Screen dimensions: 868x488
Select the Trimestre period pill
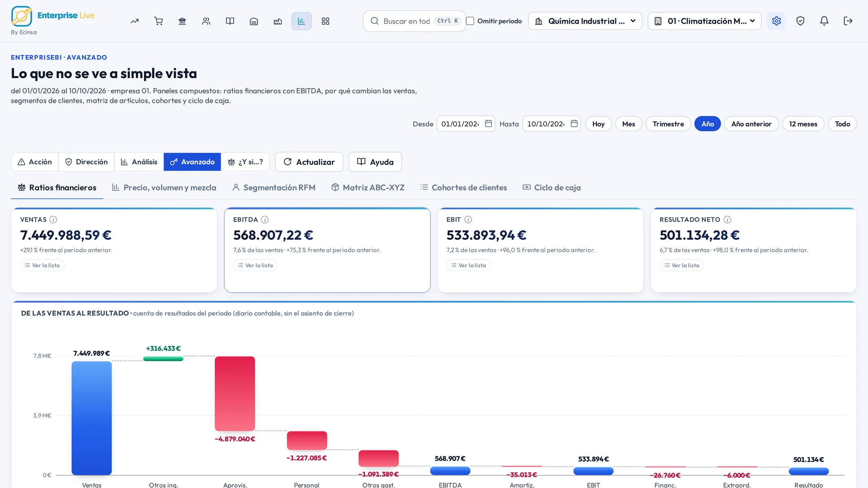coord(668,124)
